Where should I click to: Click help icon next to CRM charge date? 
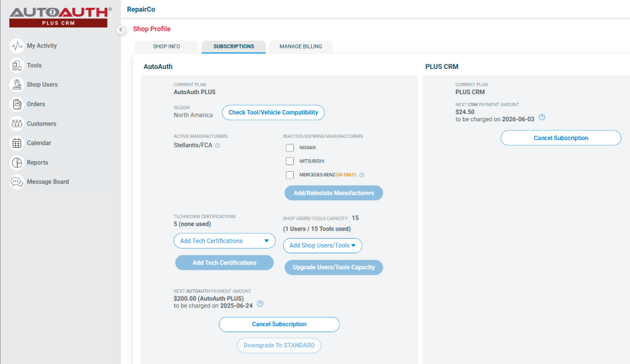(542, 117)
